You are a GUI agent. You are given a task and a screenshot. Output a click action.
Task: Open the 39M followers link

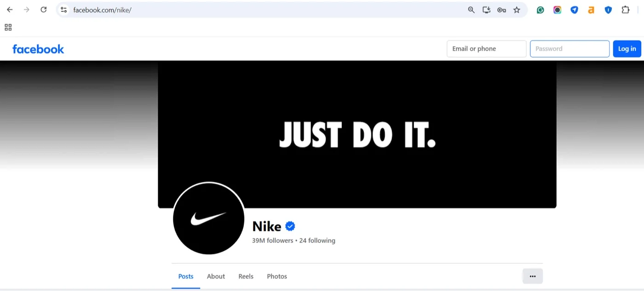point(272,240)
